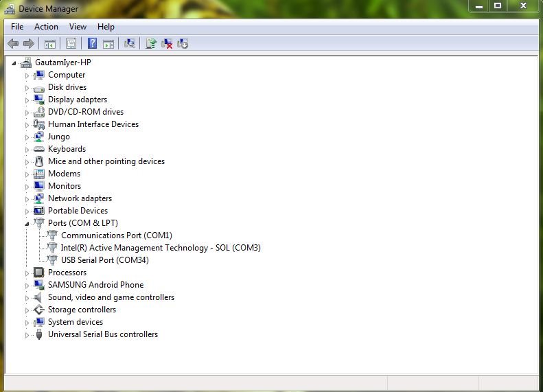Expand the Keyboards category arrow

click(x=27, y=150)
